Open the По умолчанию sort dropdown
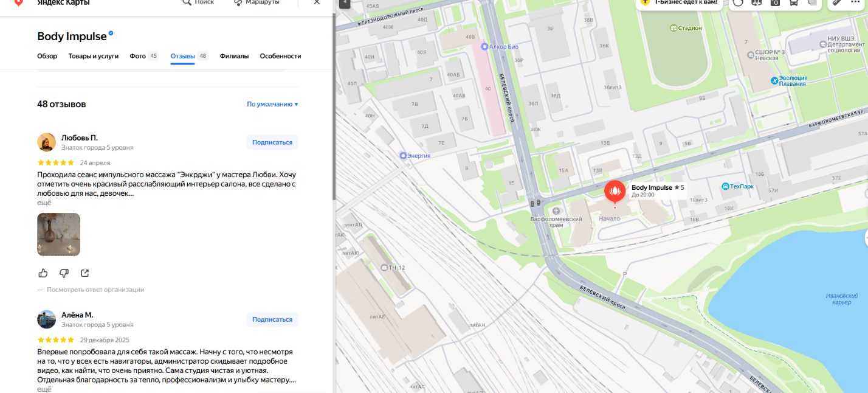 (272, 104)
